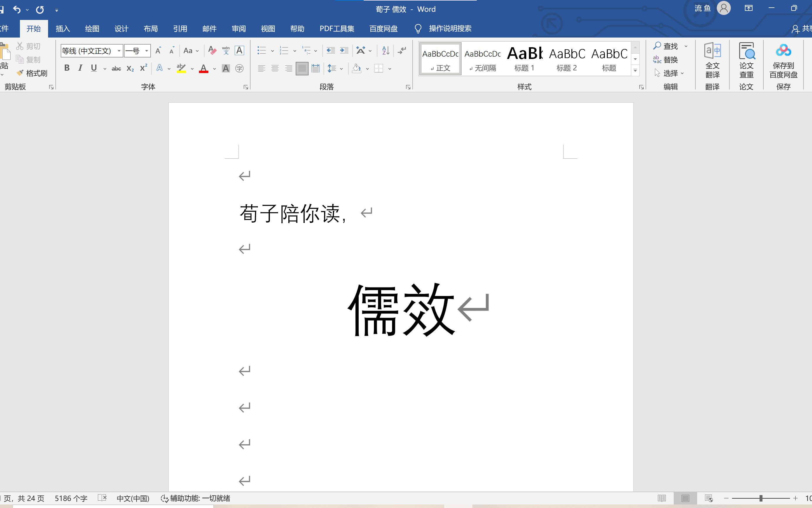Open the Review (审阅) tab

pos(239,28)
